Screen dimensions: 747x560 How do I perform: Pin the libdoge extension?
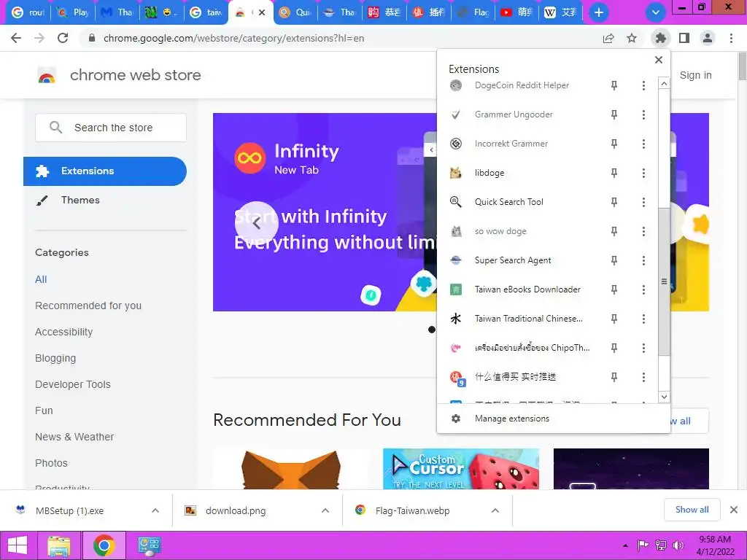pyautogui.click(x=614, y=173)
